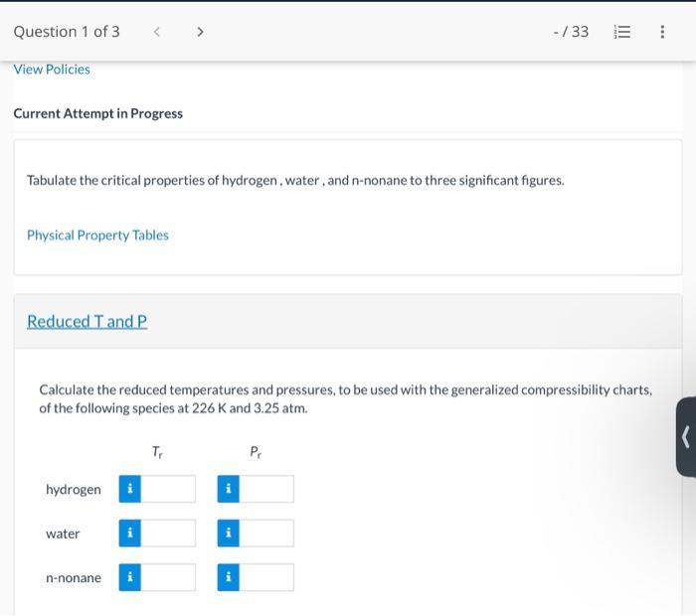Click the n-nonane Pr input box
The width and height of the screenshot is (696, 616).
click(266, 577)
